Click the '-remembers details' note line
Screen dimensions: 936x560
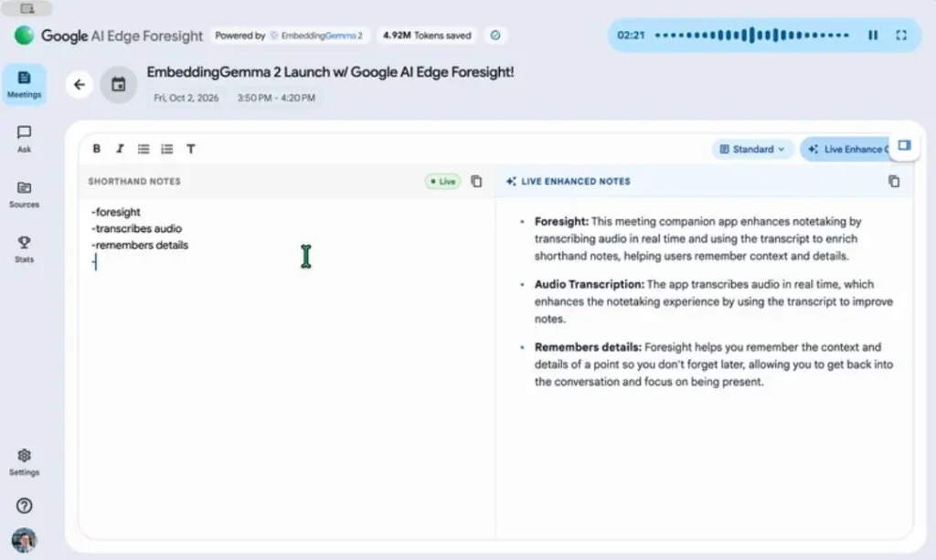(x=140, y=245)
